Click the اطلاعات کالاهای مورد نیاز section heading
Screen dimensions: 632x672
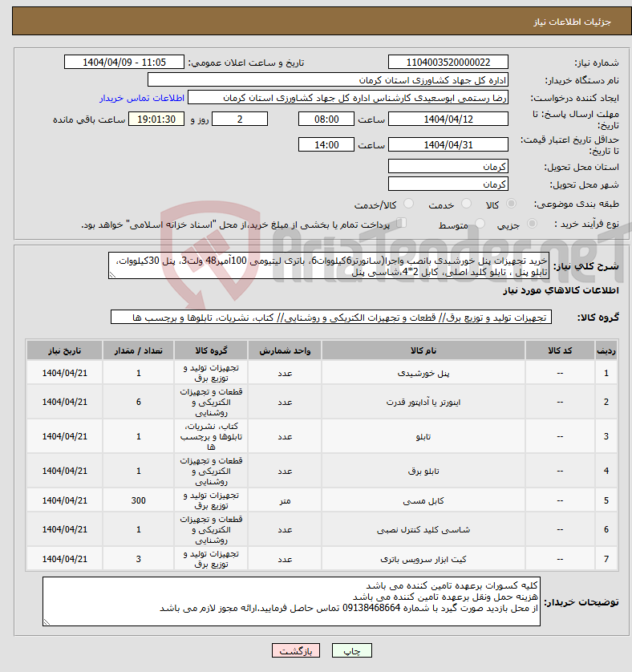coord(561,290)
